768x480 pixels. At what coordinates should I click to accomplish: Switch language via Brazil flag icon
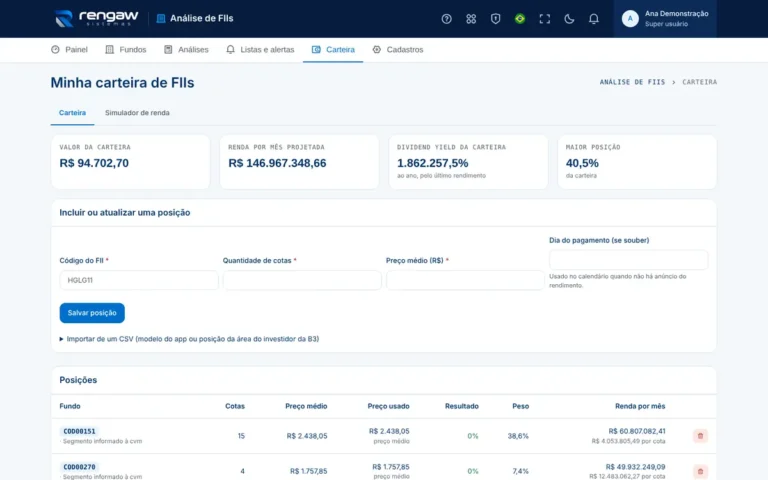[x=520, y=19]
